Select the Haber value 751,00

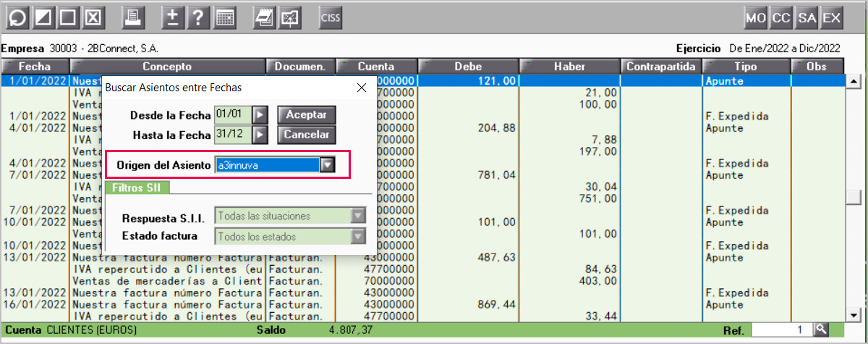pos(597,198)
